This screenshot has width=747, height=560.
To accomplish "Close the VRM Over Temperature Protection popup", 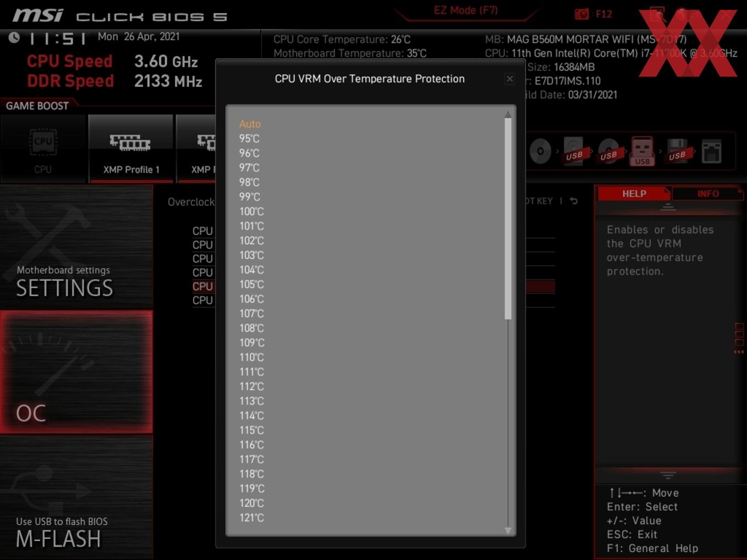I will coord(510,79).
